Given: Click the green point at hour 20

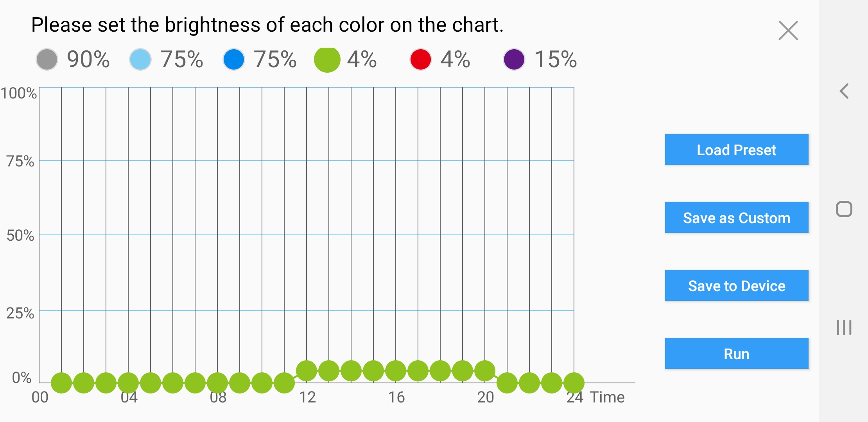Looking at the screenshot, I should tap(485, 371).
